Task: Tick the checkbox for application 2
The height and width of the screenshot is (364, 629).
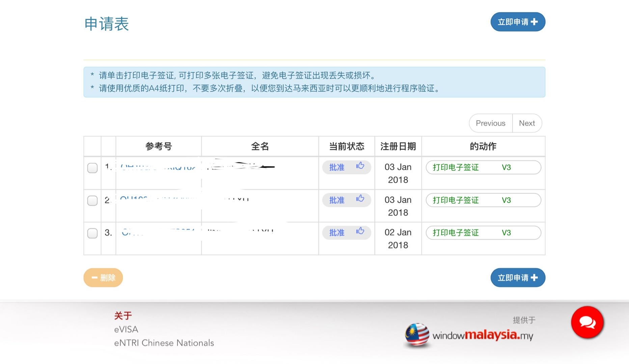Action: click(x=92, y=201)
